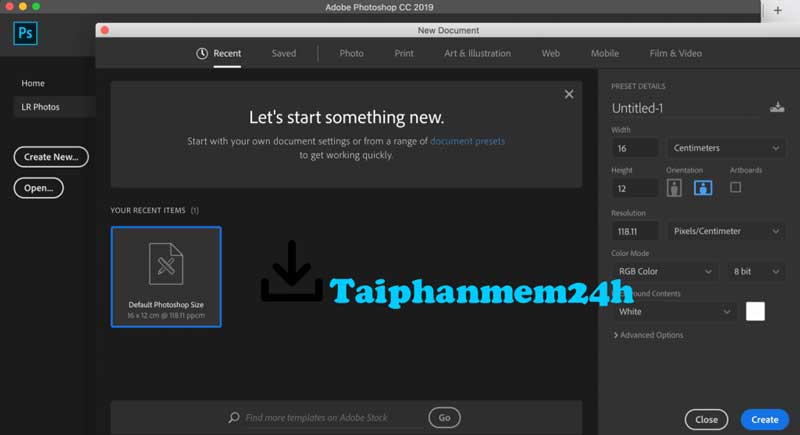Click the save preset icon beside Untitled-1
The width and height of the screenshot is (800, 435).
[x=777, y=107]
